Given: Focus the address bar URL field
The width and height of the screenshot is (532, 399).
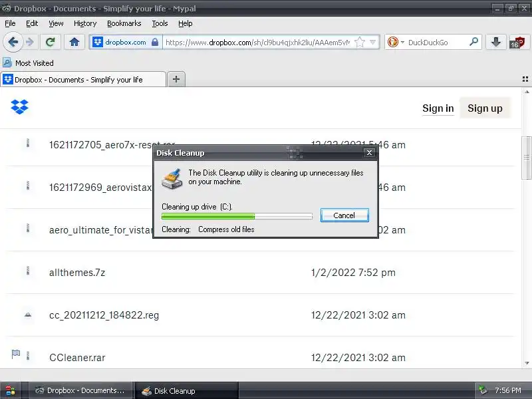Looking at the screenshot, I should (258, 43).
